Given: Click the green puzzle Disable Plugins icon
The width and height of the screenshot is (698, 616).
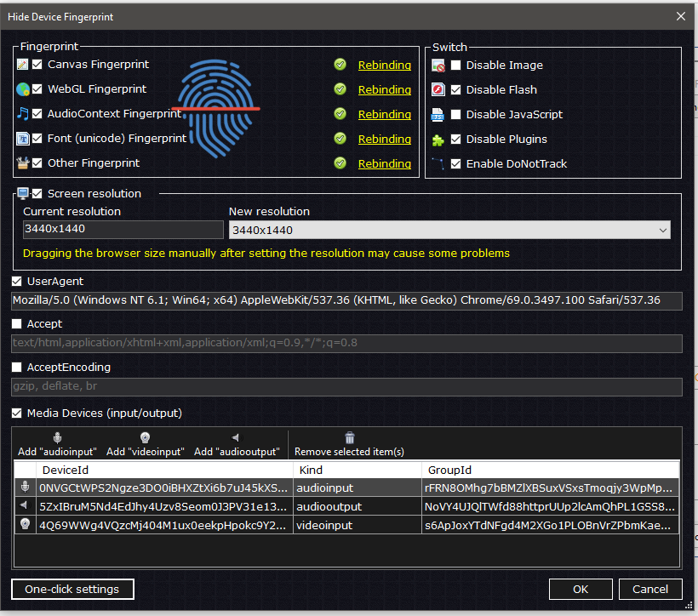Looking at the screenshot, I should 438,139.
